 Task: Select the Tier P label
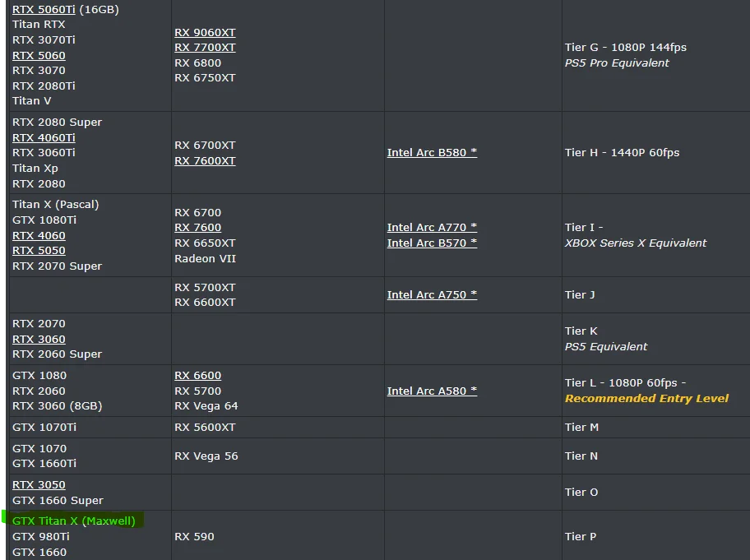(581, 537)
